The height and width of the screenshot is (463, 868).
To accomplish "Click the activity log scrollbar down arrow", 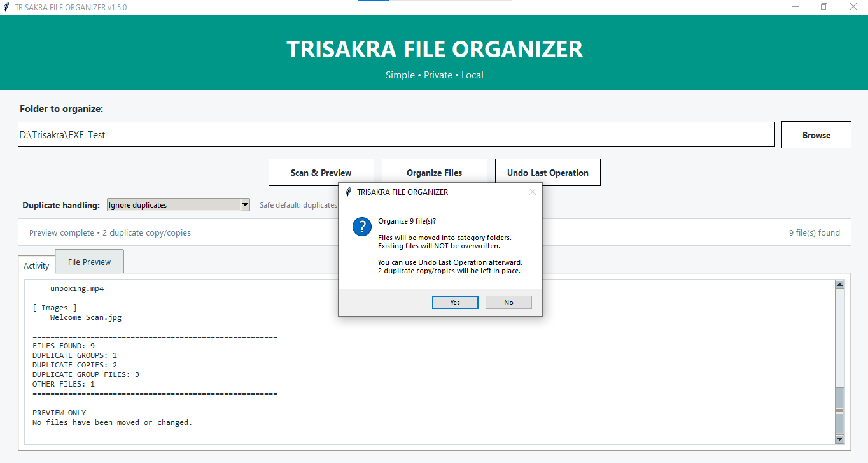I will [x=839, y=439].
